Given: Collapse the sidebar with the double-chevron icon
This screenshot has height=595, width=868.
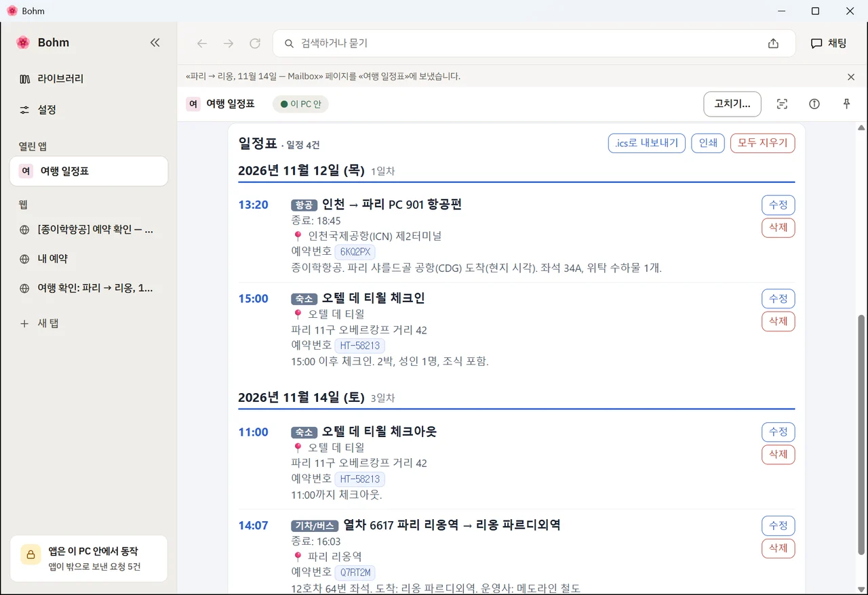Looking at the screenshot, I should [x=155, y=43].
